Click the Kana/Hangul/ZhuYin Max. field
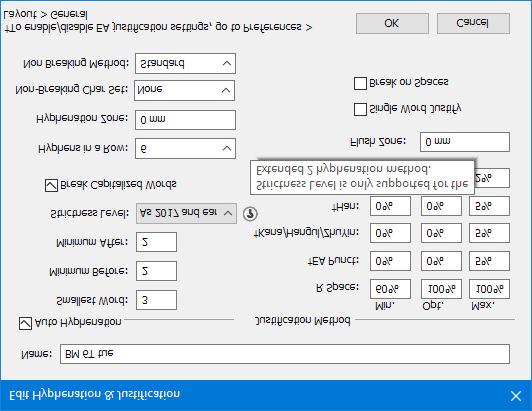 point(489,233)
